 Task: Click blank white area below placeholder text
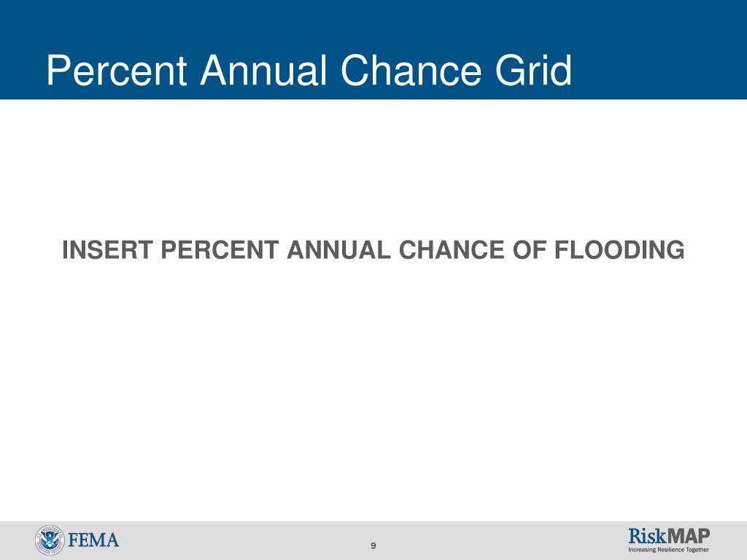point(373,391)
